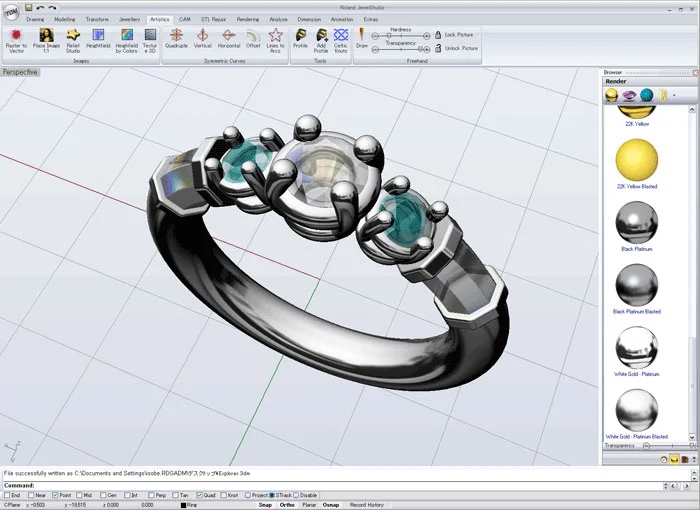Screen dimensions: 700x510
Task: Enable the Tan object snap
Action: pyautogui.click(x=175, y=495)
